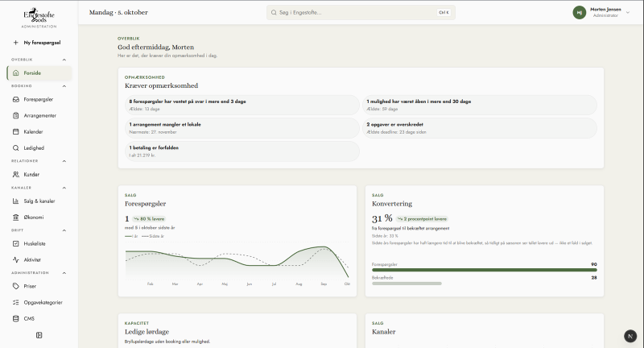
Task: Focus the 'Søg i Engestofte' search field
Action: (361, 12)
